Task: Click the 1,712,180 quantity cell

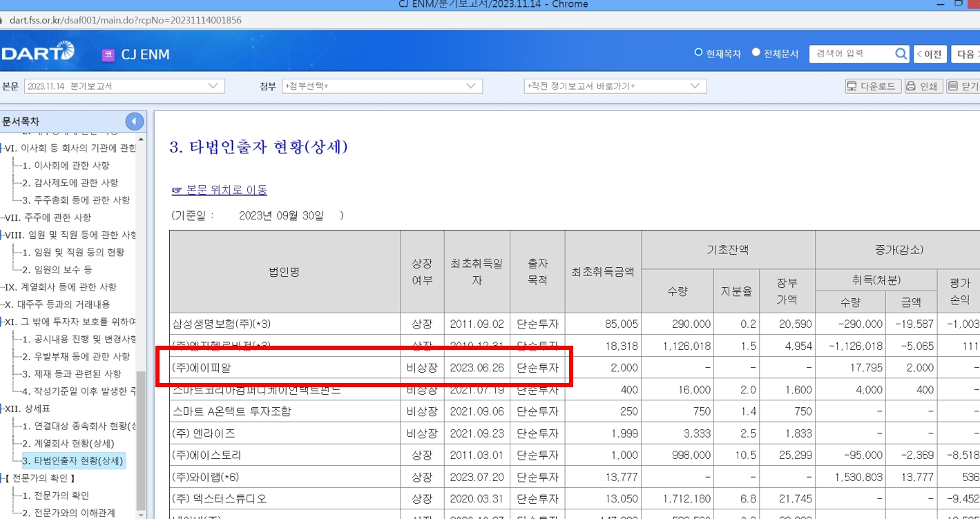Action: (678, 499)
